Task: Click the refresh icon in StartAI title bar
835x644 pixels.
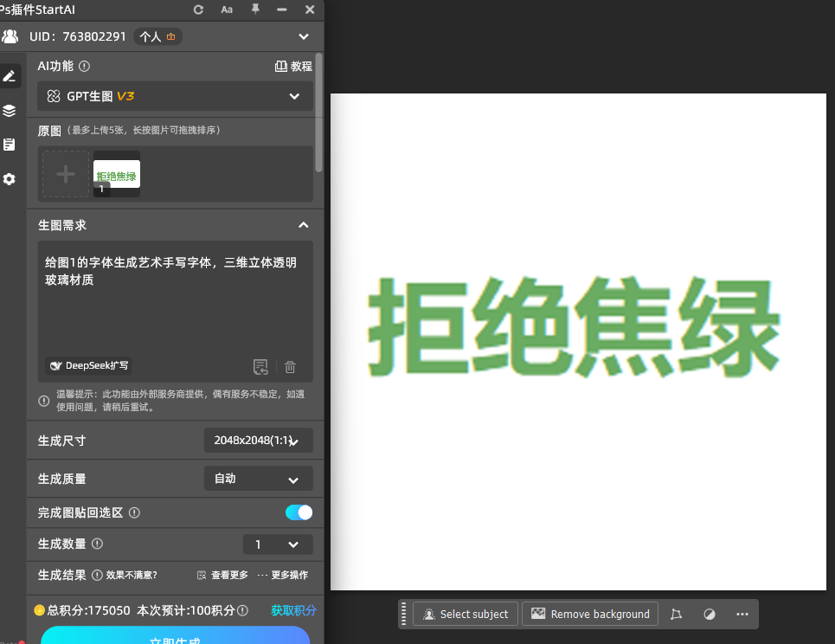Action: click(198, 10)
